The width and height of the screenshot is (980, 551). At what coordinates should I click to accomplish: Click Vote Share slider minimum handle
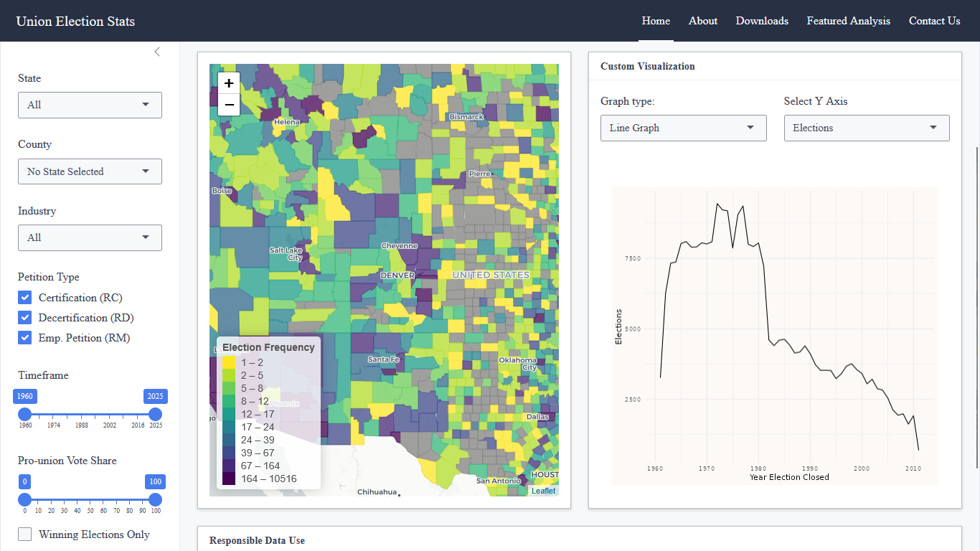tap(25, 500)
